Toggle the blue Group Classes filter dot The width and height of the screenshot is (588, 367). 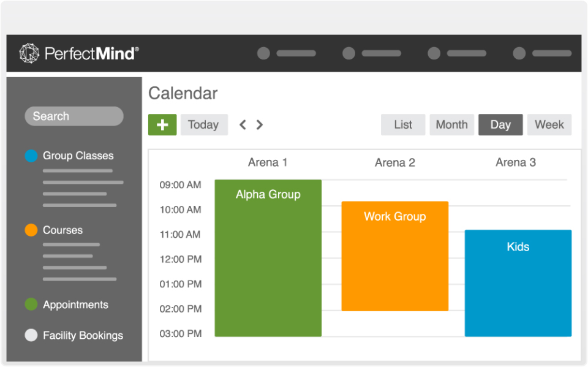click(31, 156)
